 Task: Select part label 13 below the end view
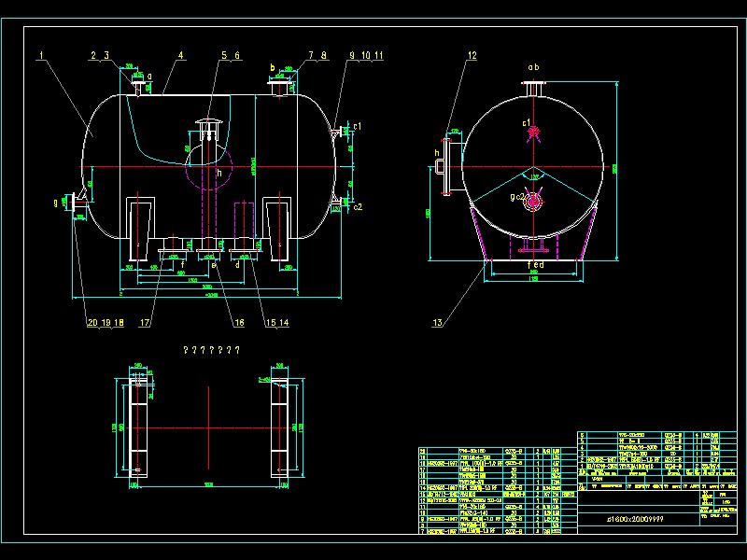[438, 323]
